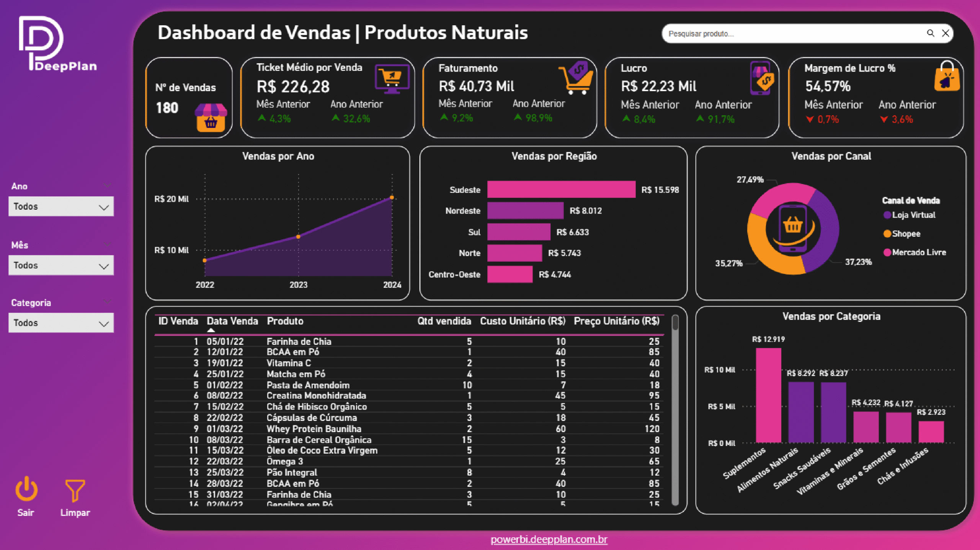
Task: Open the powerbi.deepplan.com.br link
Action: click(549, 539)
